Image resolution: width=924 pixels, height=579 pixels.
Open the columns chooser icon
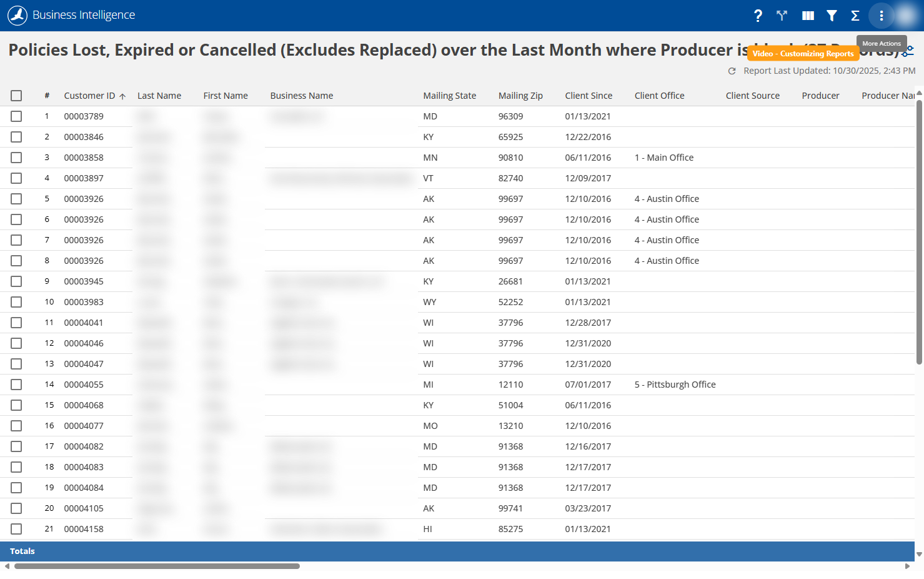click(x=808, y=16)
